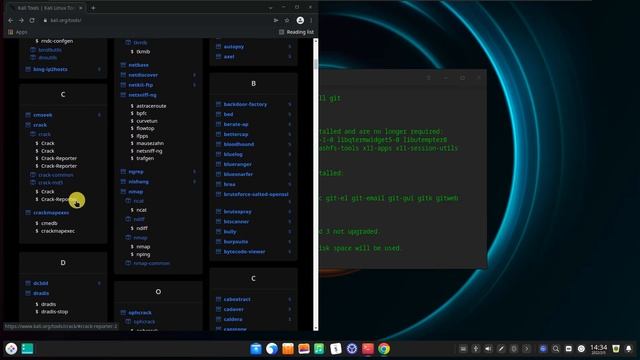Viewport: 640px width, 360px height.
Task: Open the Chrome three-dot menu
Action: pos(311,20)
